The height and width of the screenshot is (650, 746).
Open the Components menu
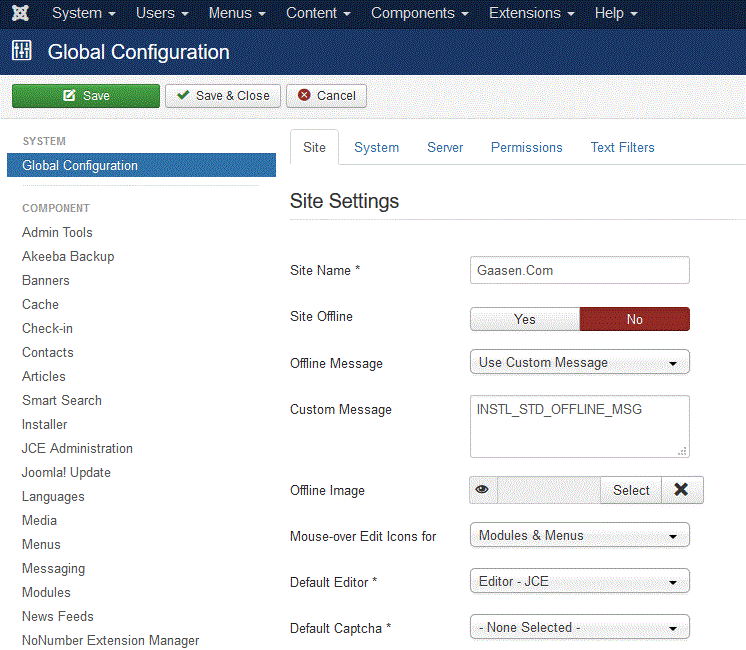[419, 14]
